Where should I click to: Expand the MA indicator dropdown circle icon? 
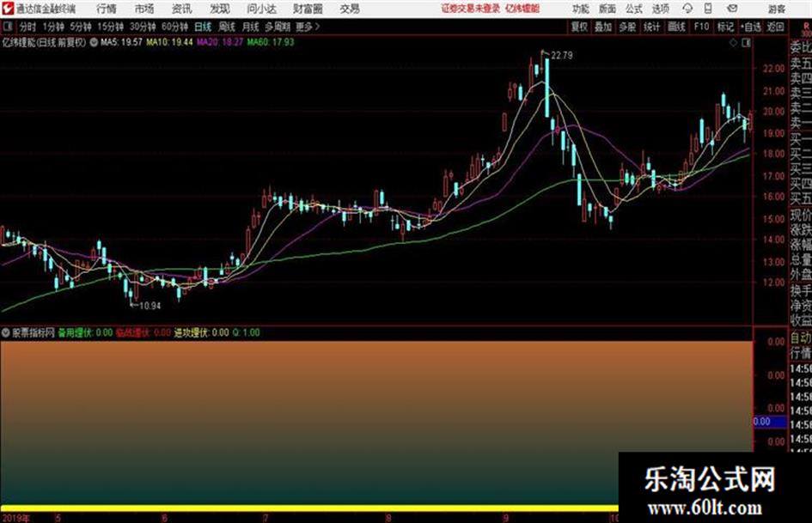(94, 42)
